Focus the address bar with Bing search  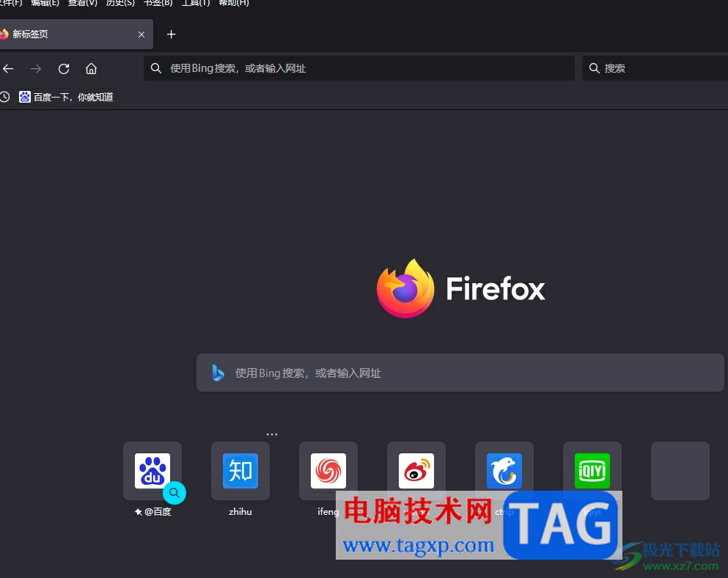[x=359, y=68]
